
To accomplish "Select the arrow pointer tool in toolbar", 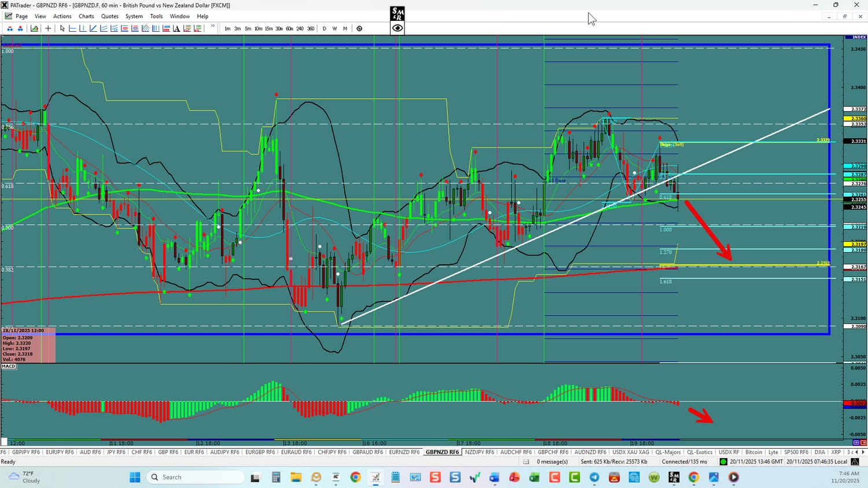I will pos(62,28).
